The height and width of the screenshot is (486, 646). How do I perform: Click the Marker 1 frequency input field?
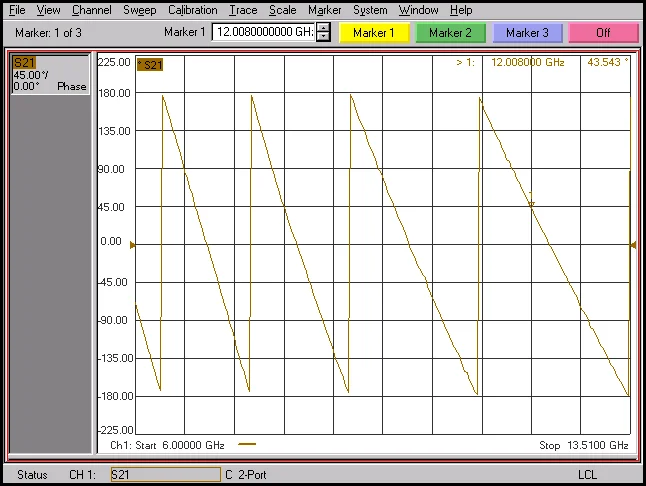[x=263, y=33]
